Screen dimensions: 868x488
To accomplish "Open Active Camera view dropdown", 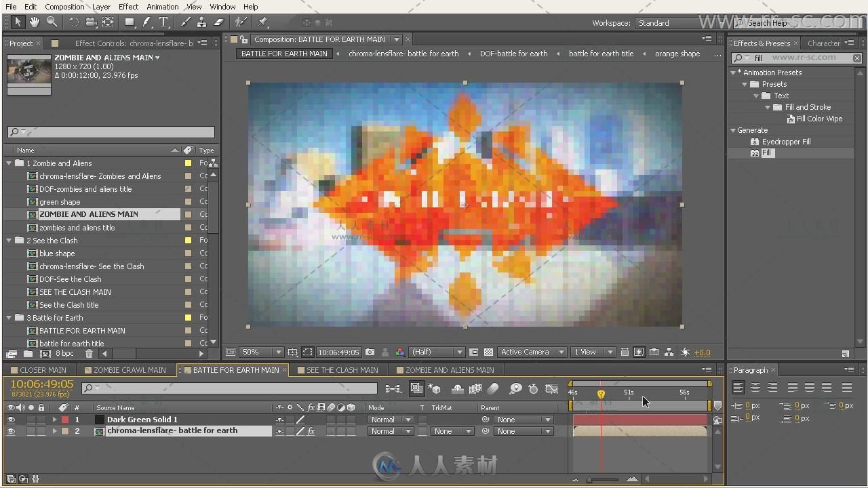I will (x=532, y=352).
